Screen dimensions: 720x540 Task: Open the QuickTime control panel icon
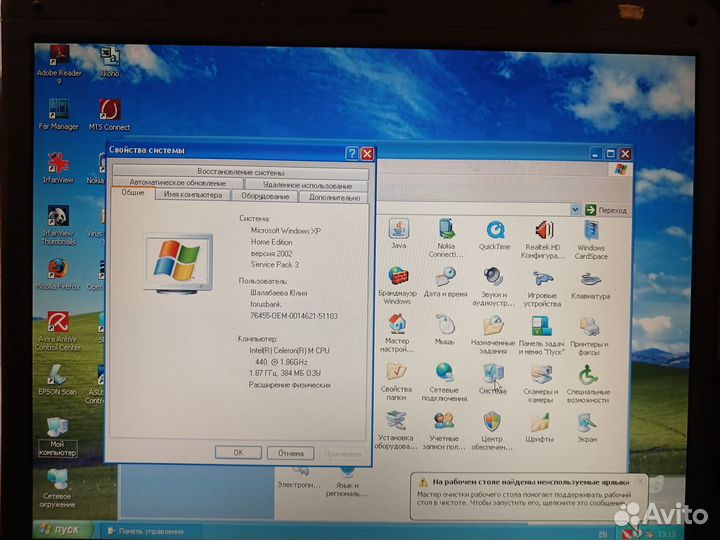(495, 235)
